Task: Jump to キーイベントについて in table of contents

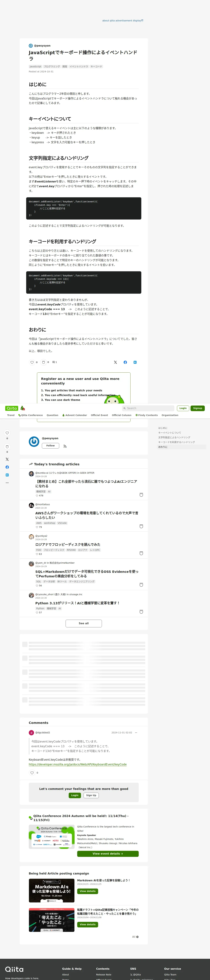Action: (170, 433)
